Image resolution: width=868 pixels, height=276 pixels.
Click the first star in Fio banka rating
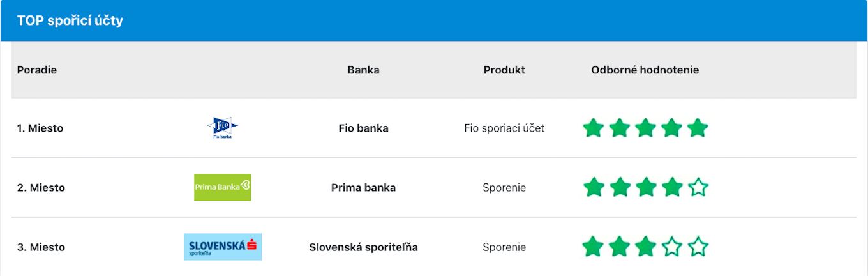click(594, 128)
